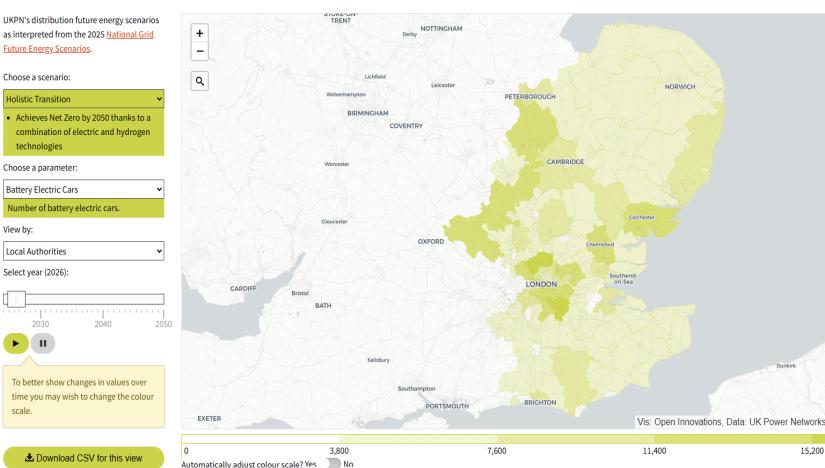Download CSV for this view
This screenshot has height=468, width=825.
(84, 457)
